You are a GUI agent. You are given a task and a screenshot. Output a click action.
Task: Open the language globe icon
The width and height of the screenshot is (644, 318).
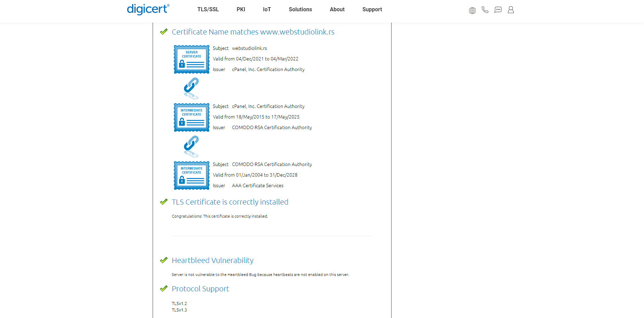[472, 10]
